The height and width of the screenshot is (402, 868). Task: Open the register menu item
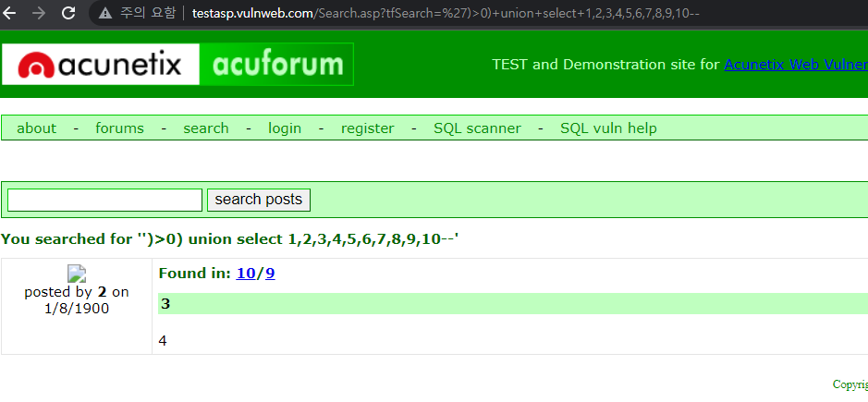(x=368, y=128)
